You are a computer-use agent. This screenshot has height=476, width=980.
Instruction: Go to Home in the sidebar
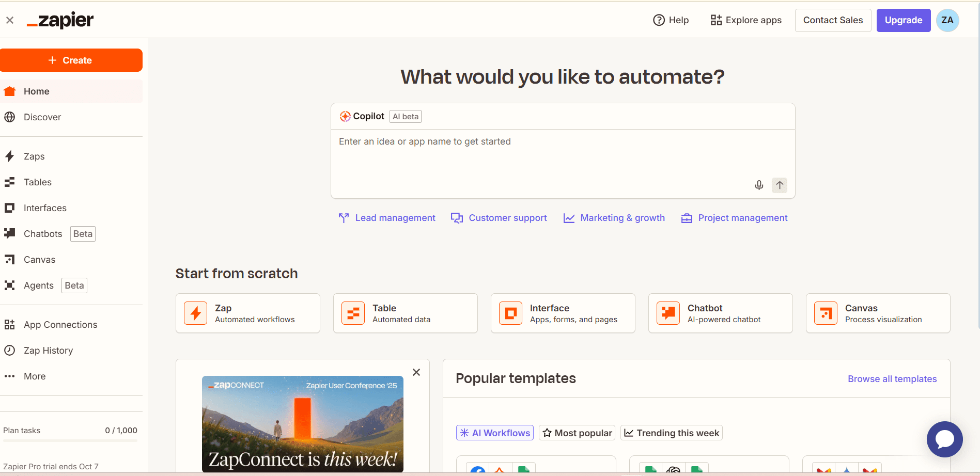[36, 91]
